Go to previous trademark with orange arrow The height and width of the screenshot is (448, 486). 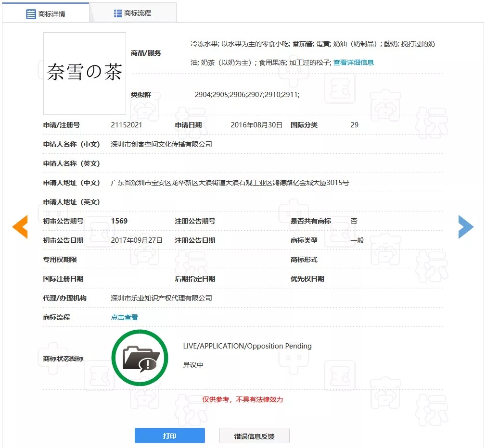[20, 227]
